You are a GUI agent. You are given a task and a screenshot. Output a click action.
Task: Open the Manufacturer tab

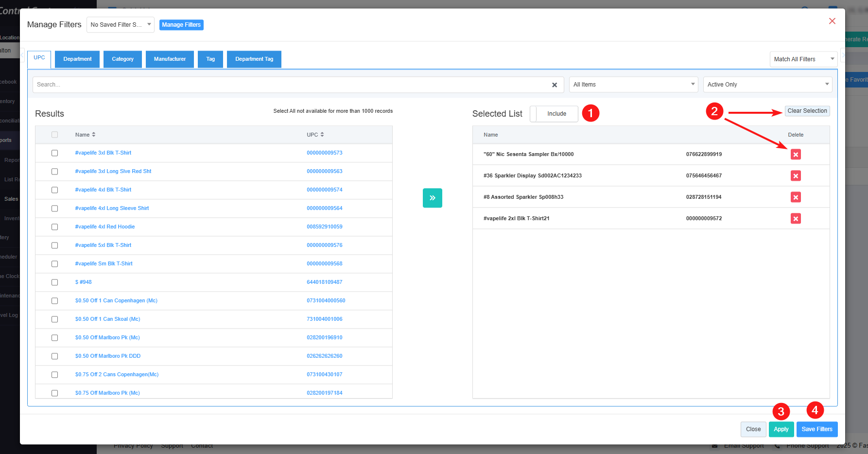tap(170, 59)
